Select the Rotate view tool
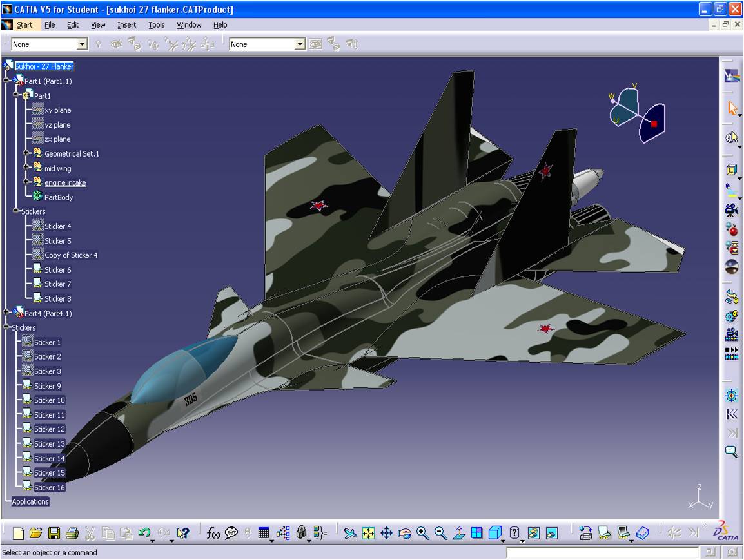 pos(405,534)
